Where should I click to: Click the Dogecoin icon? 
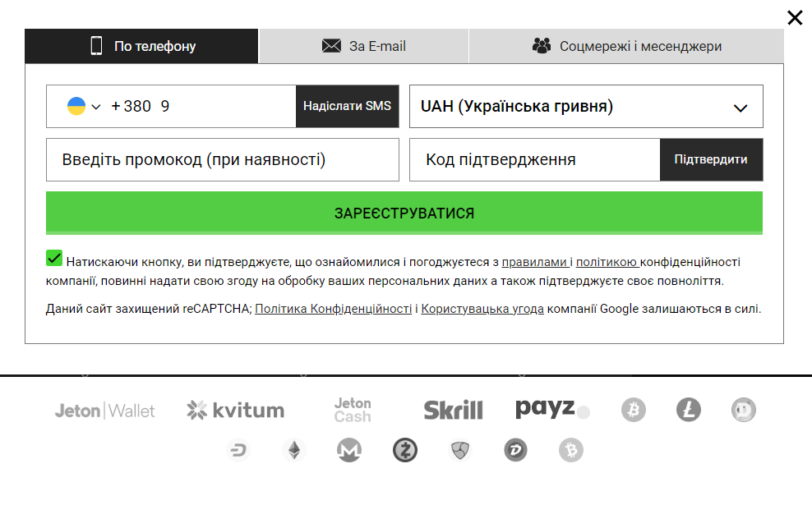click(744, 410)
